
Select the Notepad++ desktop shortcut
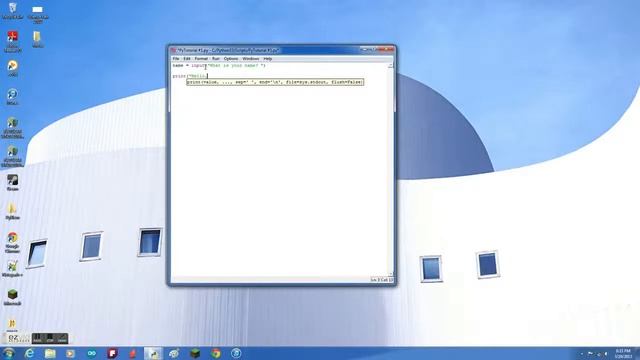click(x=12, y=269)
